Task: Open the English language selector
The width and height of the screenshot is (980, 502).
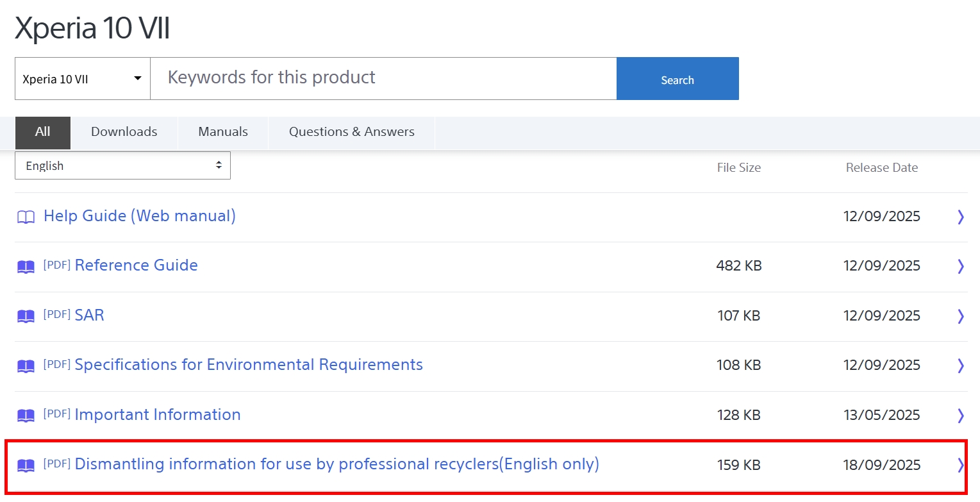Action: click(122, 165)
